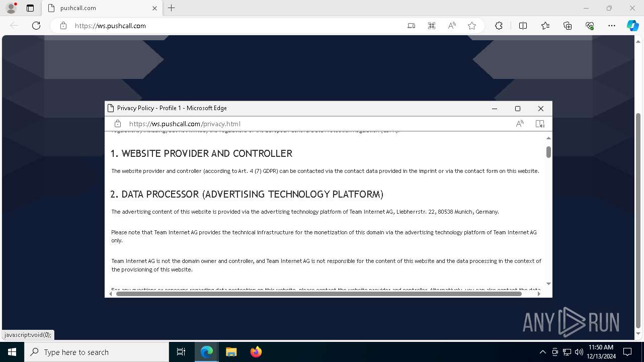Click the paragraph starting "Please note that Team Internet AG"
This screenshot has height=362, width=644.
tap(324, 236)
